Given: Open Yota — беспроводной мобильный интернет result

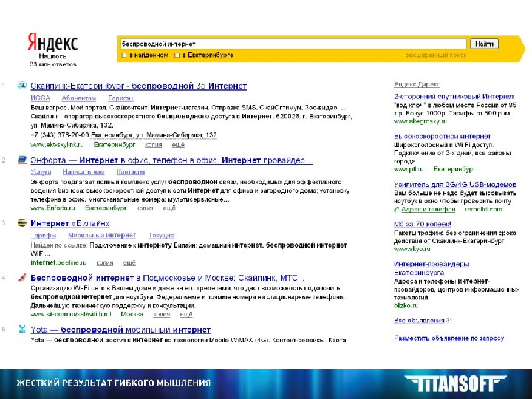Looking at the screenshot, I should (120, 330).
